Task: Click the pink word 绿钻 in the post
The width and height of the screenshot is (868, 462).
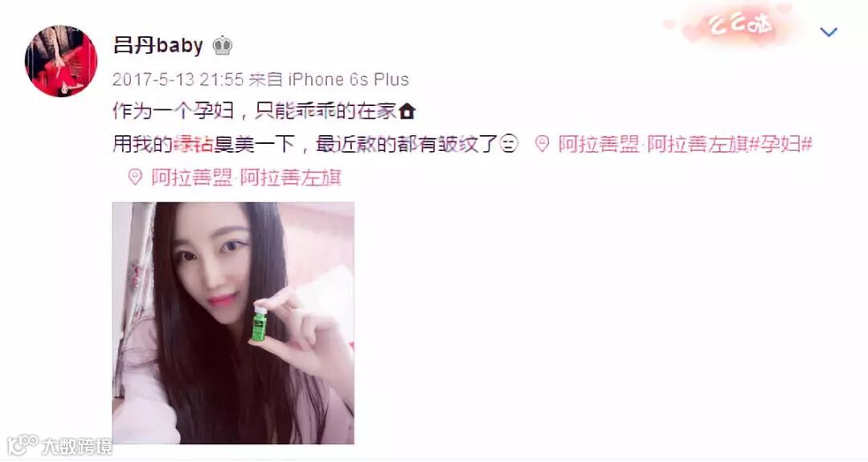Action: tap(193, 145)
